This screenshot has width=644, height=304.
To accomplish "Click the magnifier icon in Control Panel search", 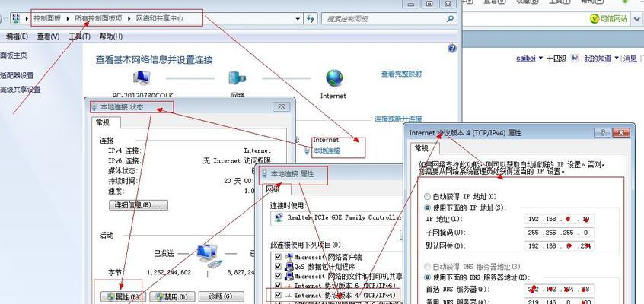I will [450, 18].
